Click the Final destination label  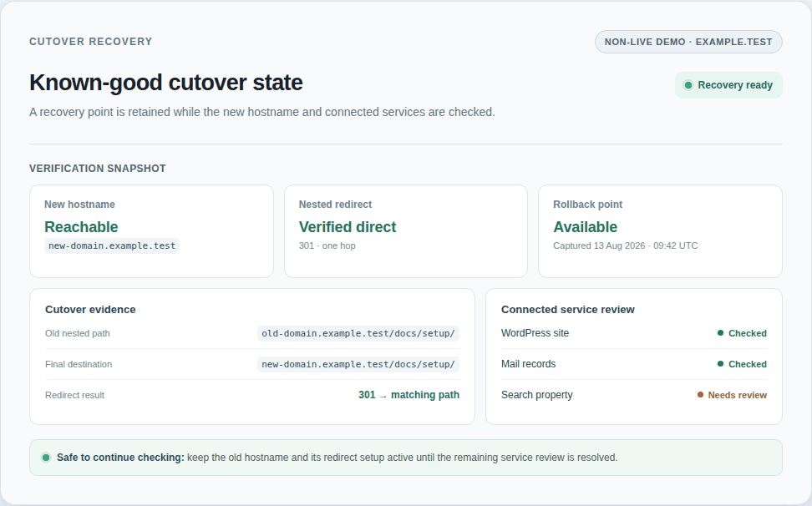79,364
